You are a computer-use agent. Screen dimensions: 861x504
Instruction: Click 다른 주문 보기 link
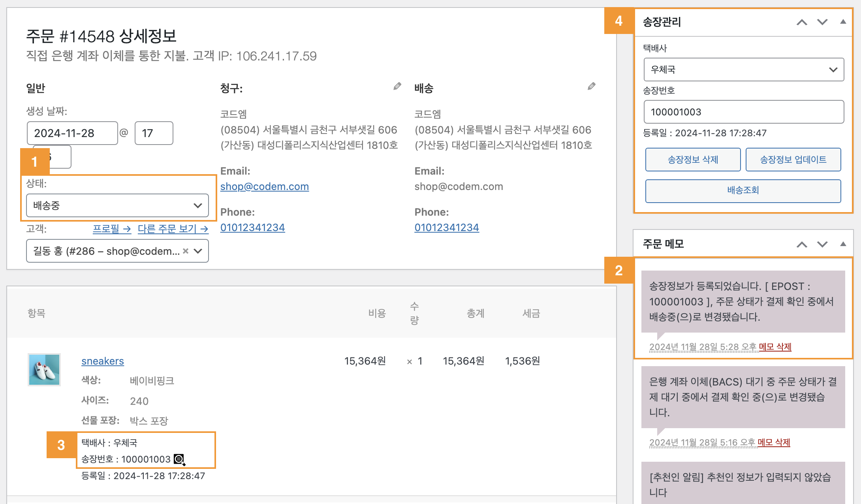click(x=173, y=229)
